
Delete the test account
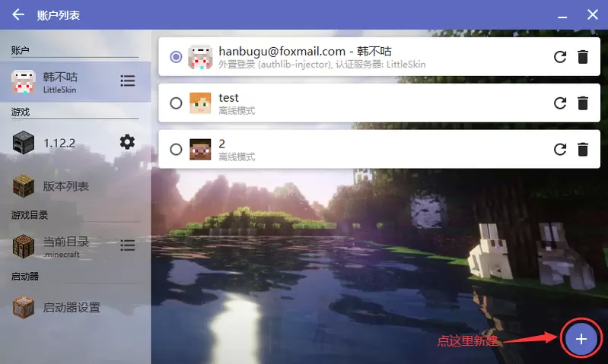click(x=582, y=103)
